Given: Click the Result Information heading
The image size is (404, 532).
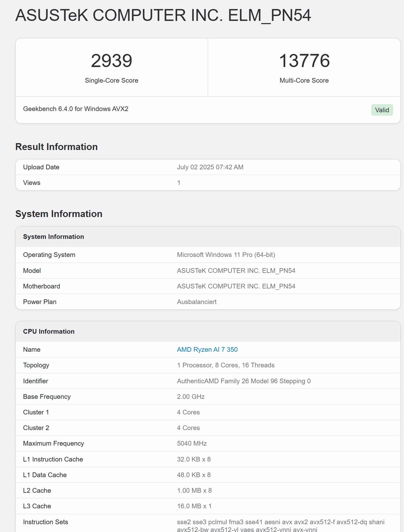Looking at the screenshot, I should [56, 147].
